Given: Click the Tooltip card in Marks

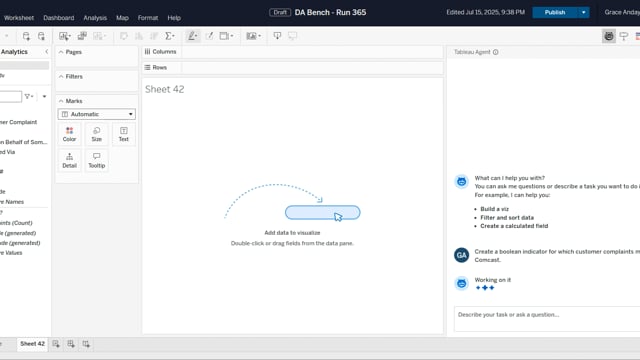Looking at the screenshot, I should [97, 161].
